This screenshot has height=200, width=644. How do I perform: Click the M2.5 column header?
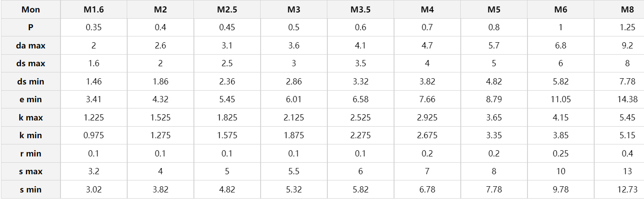(x=227, y=10)
